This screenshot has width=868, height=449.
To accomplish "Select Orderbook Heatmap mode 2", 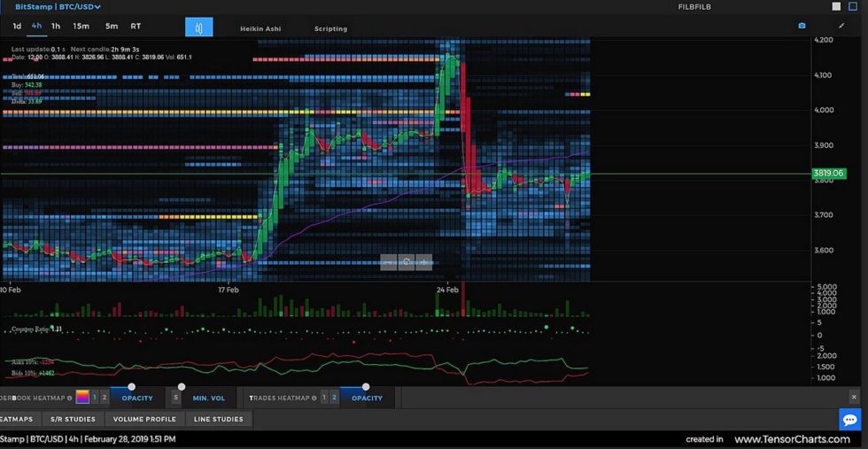I will [x=105, y=398].
